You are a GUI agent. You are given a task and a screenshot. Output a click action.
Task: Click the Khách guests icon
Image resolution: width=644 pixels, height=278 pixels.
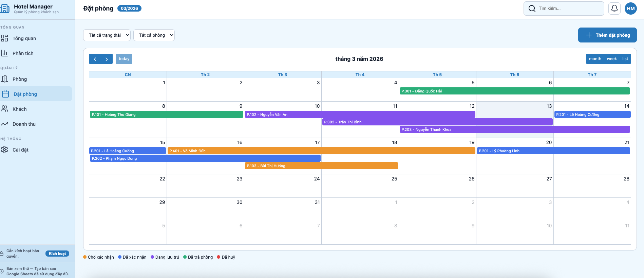(4, 109)
